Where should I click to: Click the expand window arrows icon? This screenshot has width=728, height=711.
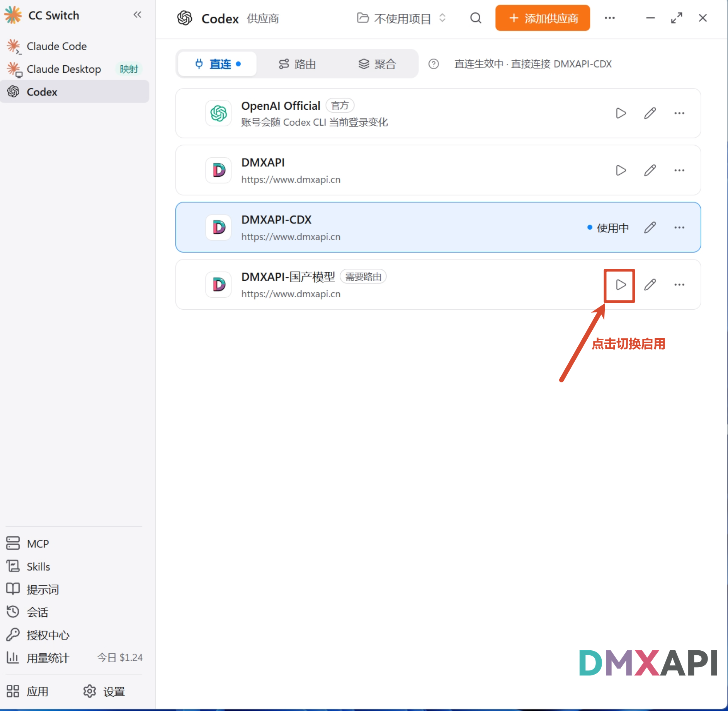click(677, 18)
